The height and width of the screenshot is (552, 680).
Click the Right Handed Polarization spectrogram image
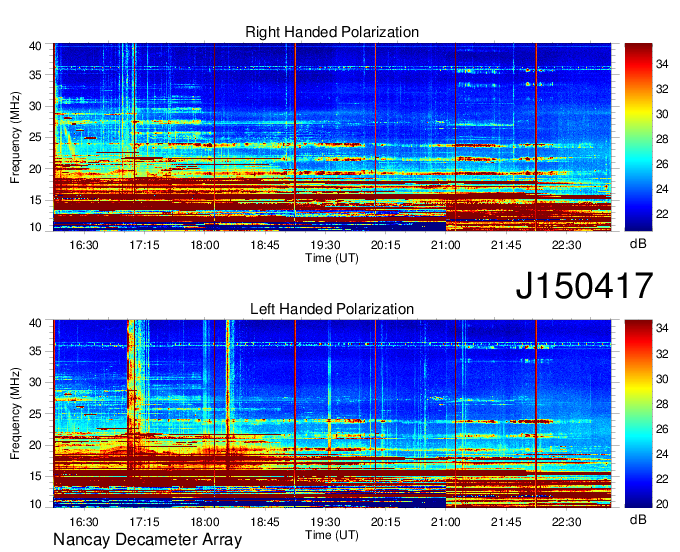coord(332,137)
